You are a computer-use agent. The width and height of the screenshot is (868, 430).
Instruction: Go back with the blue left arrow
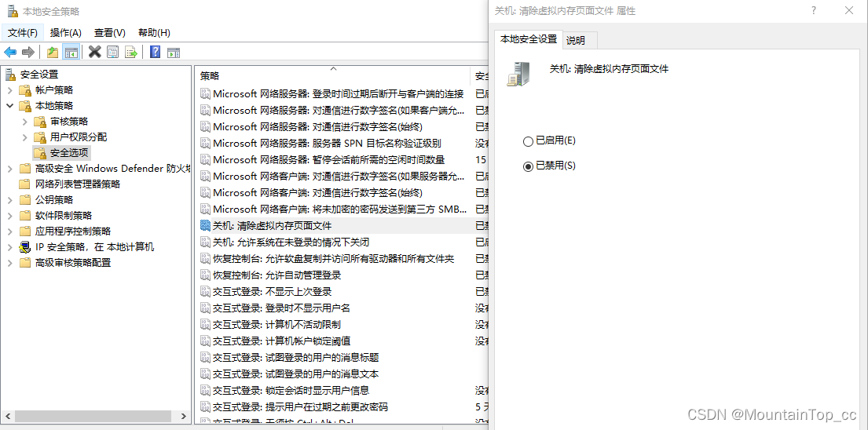tap(10, 53)
